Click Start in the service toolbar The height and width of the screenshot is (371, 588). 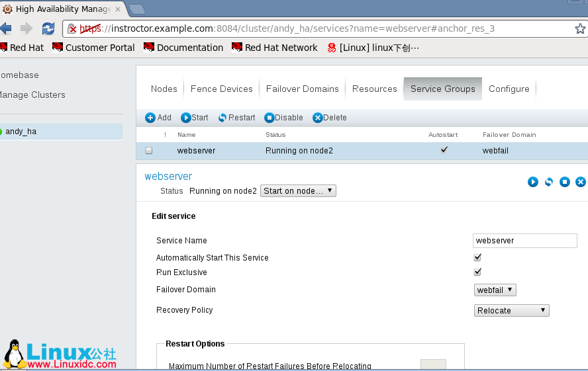pos(194,118)
